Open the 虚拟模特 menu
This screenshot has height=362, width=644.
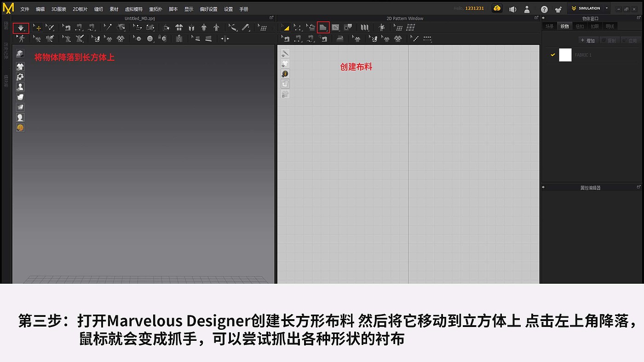134,9
